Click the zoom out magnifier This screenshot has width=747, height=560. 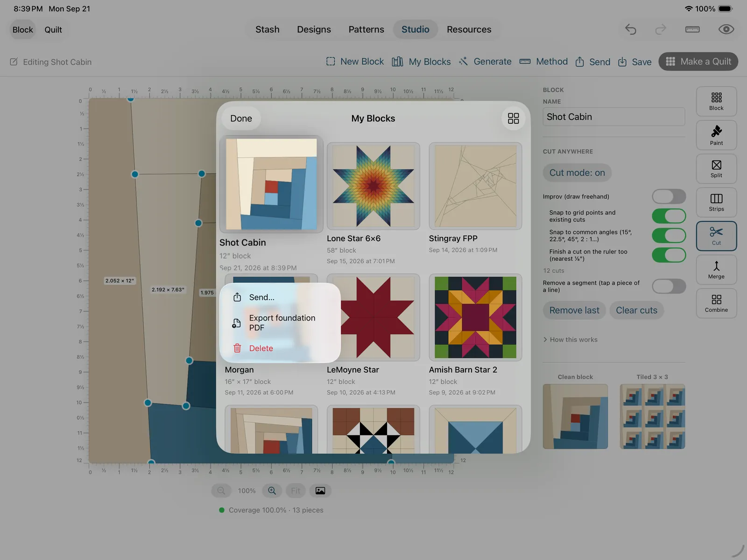(x=221, y=490)
